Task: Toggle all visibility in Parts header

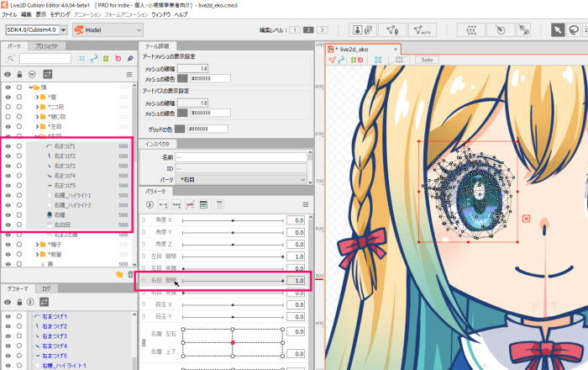Action: point(8,75)
